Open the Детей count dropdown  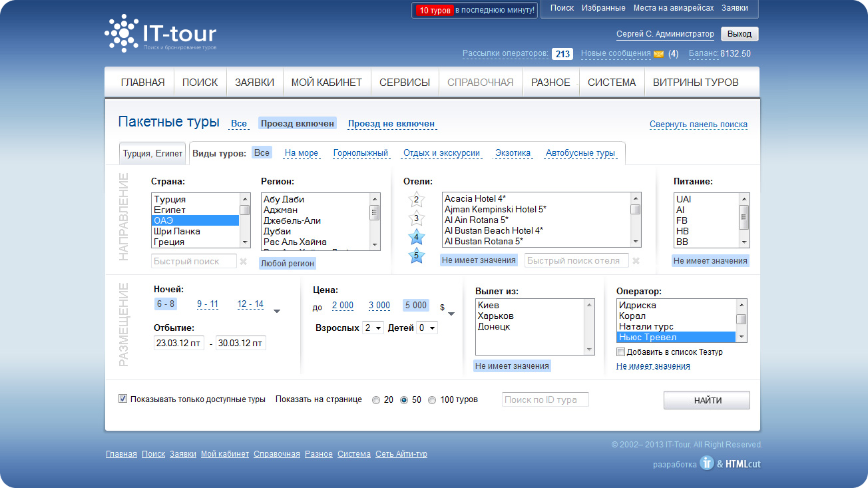pos(427,328)
